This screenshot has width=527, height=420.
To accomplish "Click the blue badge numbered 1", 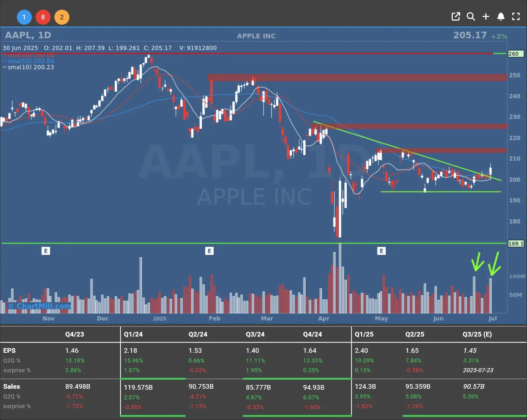I will (24, 17).
